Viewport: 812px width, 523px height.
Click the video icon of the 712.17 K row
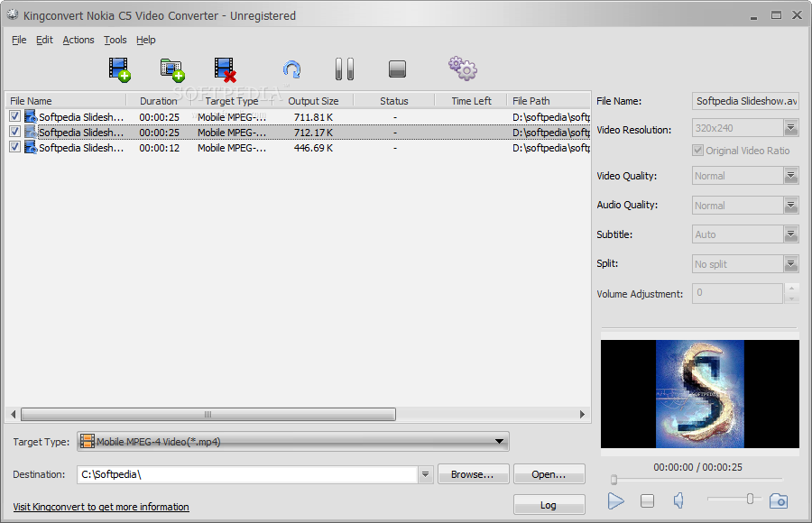[x=31, y=132]
